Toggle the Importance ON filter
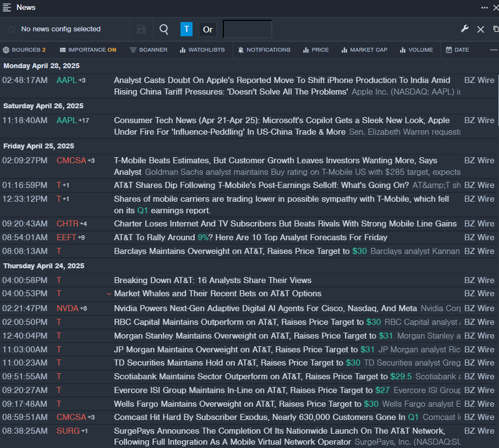 tap(88, 50)
